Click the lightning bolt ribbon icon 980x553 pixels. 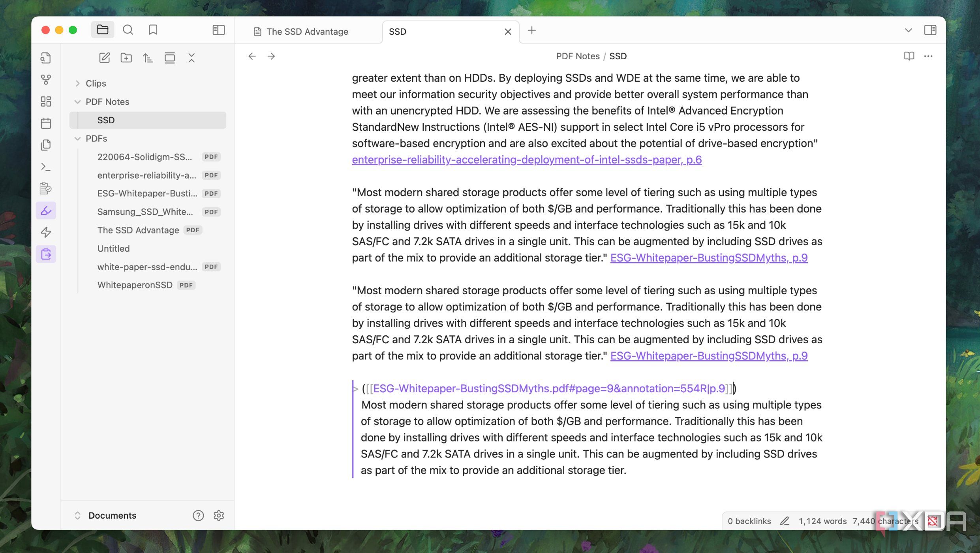tap(46, 232)
